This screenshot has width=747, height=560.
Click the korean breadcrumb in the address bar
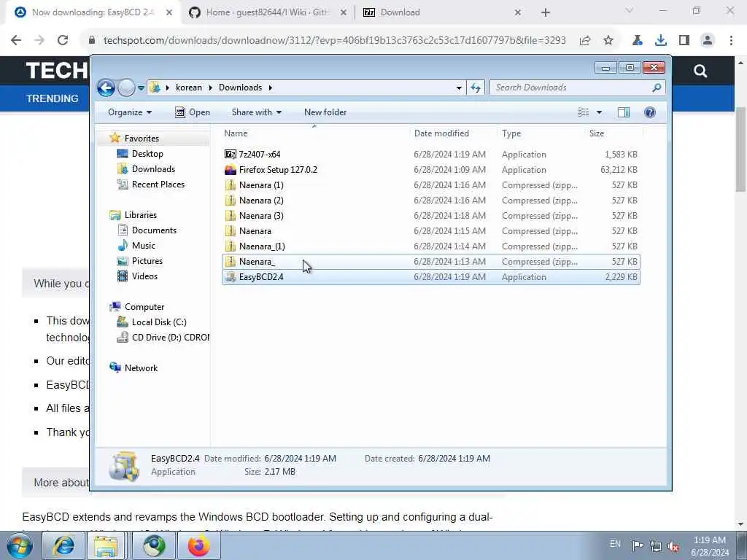pyautogui.click(x=189, y=87)
